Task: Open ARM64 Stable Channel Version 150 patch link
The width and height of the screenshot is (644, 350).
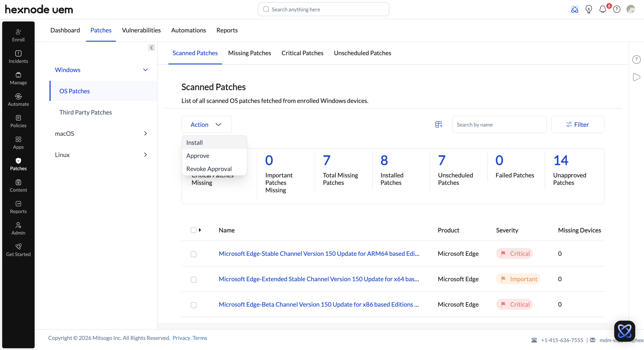Action: coord(319,253)
